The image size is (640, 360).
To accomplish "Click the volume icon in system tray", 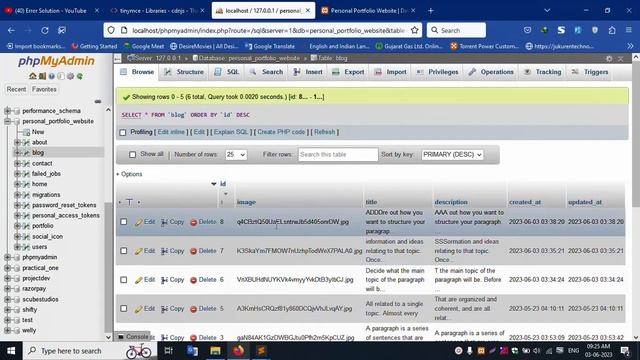I will click(537, 351).
